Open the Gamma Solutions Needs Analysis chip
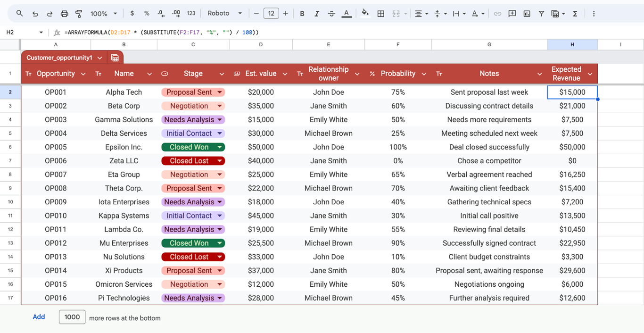The width and height of the screenshot is (644, 333). click(x=193, y=120)
